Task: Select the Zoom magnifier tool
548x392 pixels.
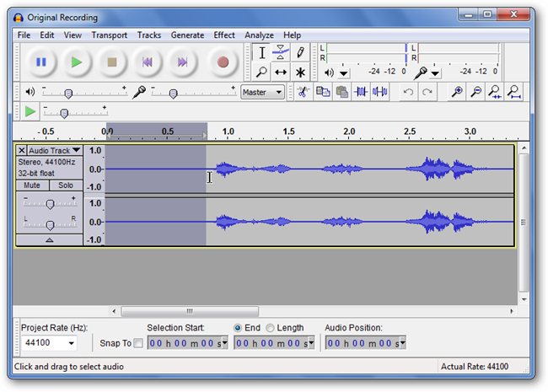Action: tap(261, 72)
